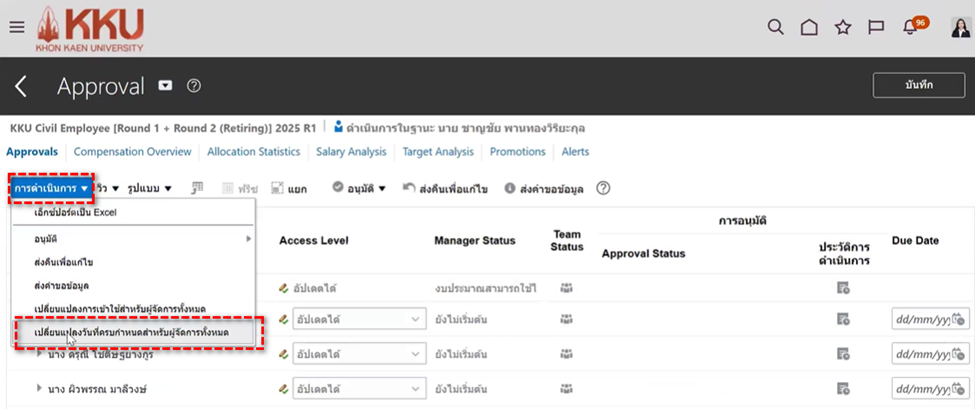This screenshot has height=409, width=975.
Task: Switch to Salary Analysis tab
Action: pos(351,152)
